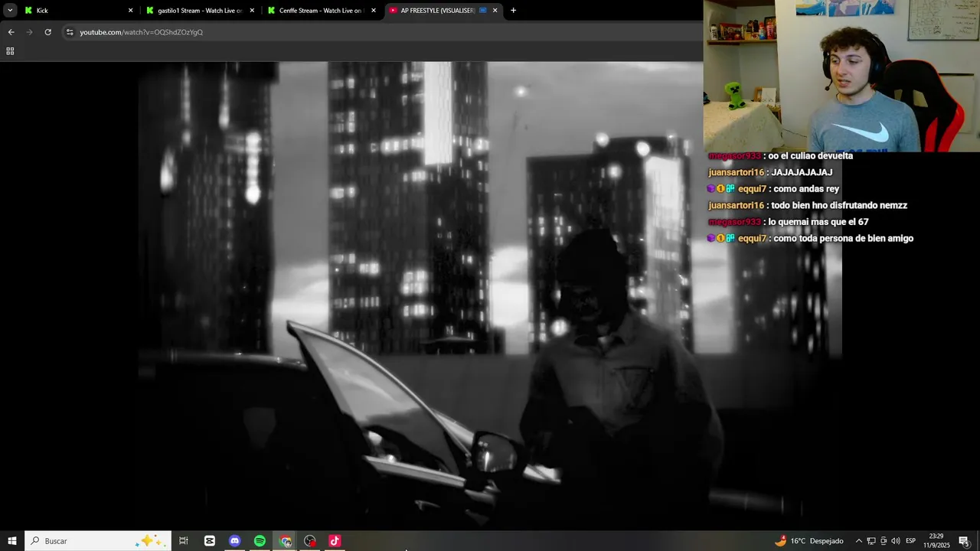This screenshot has width=980, height=551.
Task: Open the notification center icon
Action: click(965, 541)
